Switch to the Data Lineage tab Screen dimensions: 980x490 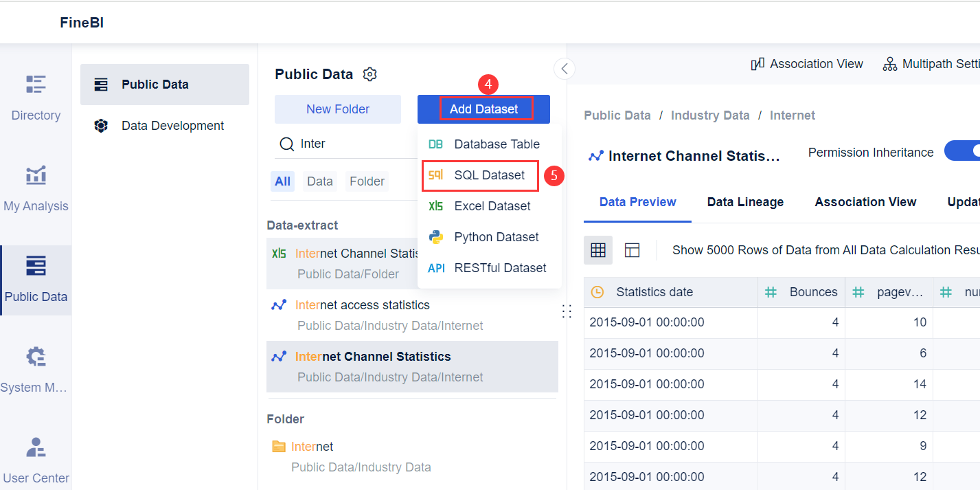tap(745, 201)
